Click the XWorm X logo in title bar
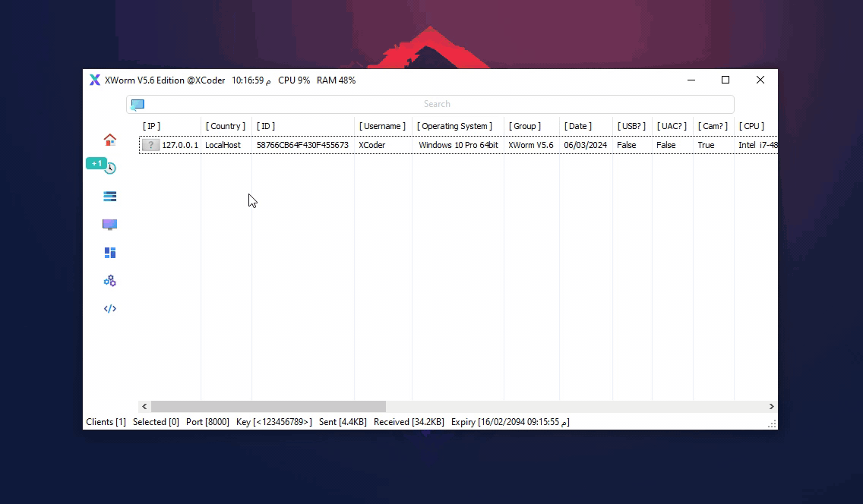Screen dimensions: 863x504 point(95,80)
